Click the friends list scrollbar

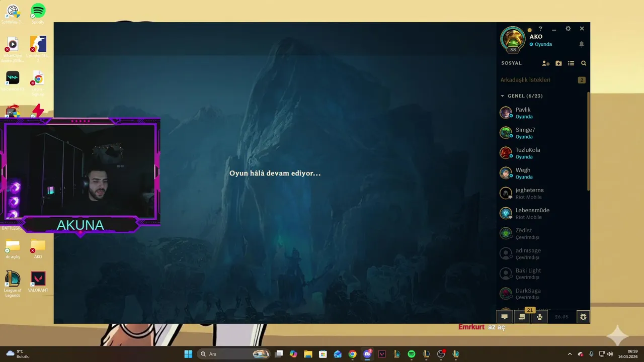pyautogui.click(x=588, y=141)
